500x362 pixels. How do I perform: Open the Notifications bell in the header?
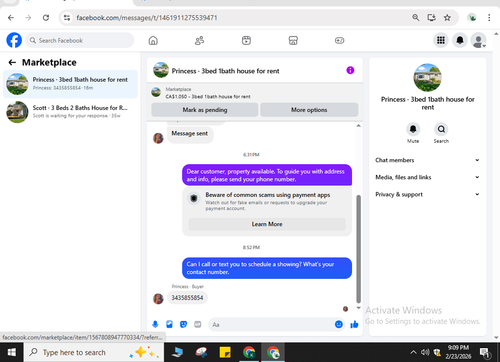click(x=460, y=40)
